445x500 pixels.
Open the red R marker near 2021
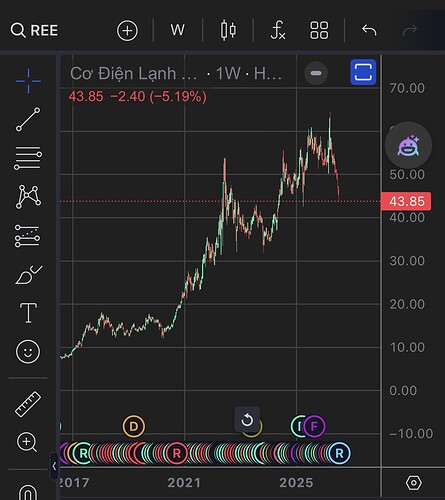(x=177, y=453)
